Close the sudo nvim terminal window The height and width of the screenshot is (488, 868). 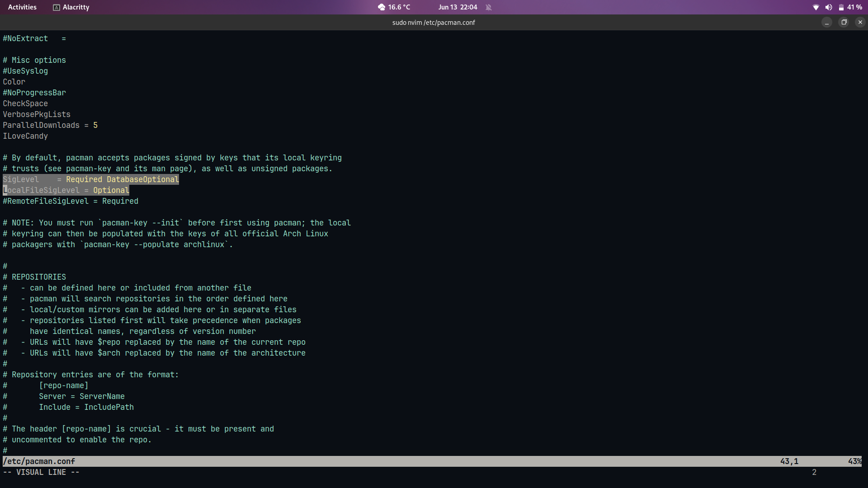[860, 22]
